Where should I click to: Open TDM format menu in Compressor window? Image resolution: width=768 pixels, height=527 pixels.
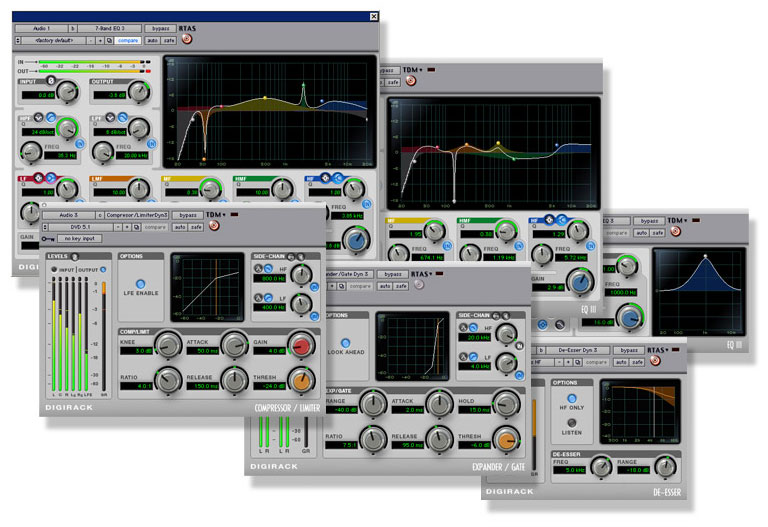(x=215, y=215)
